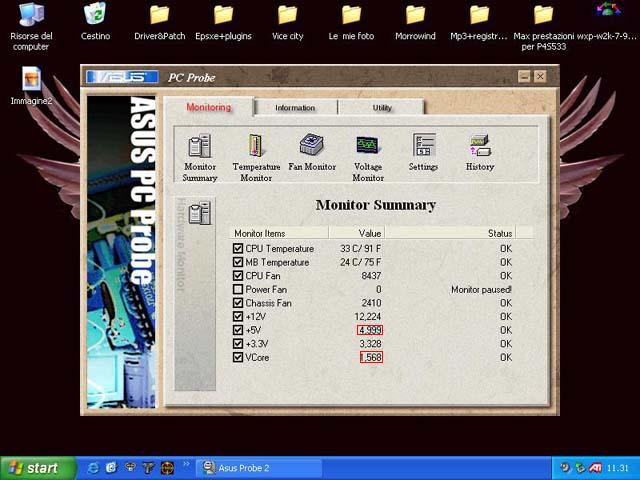The height and width of the screenshot is (480, 640).
Task: Select the Morrowind folder
Action: (415, 15)
